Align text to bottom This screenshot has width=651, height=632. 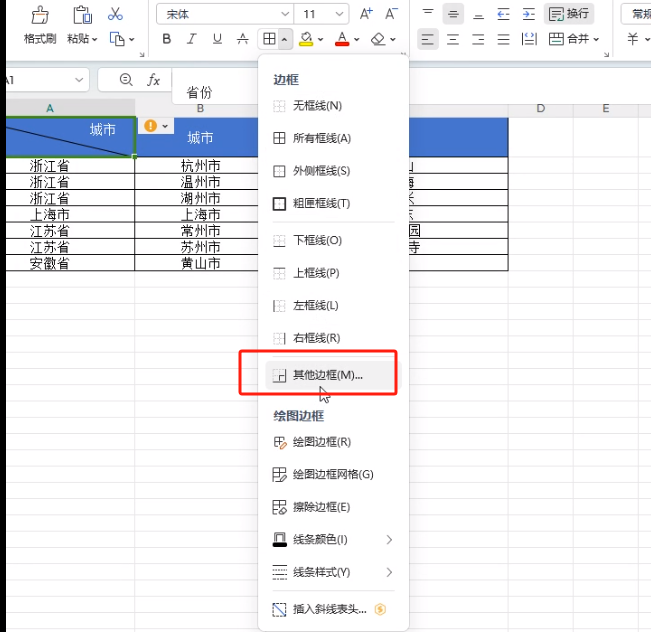point(478,14)
